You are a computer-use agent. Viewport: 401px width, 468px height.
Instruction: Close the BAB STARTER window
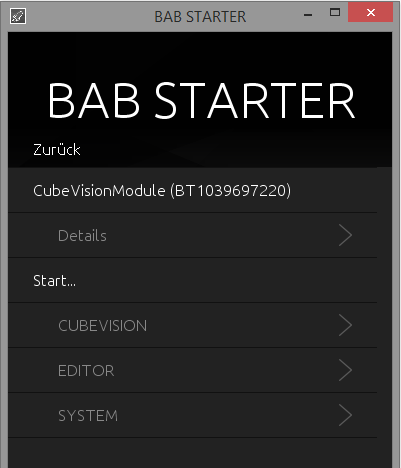(371, 13)
